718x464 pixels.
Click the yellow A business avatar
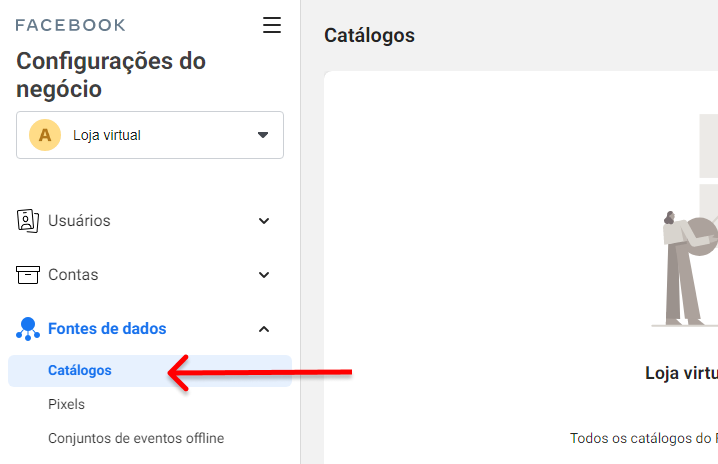(45, 135)
